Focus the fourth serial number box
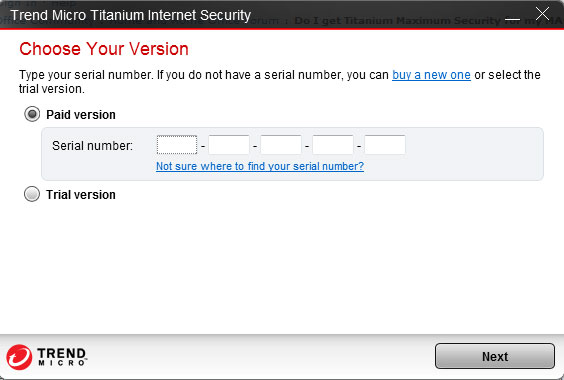 (x=333, y=145)
